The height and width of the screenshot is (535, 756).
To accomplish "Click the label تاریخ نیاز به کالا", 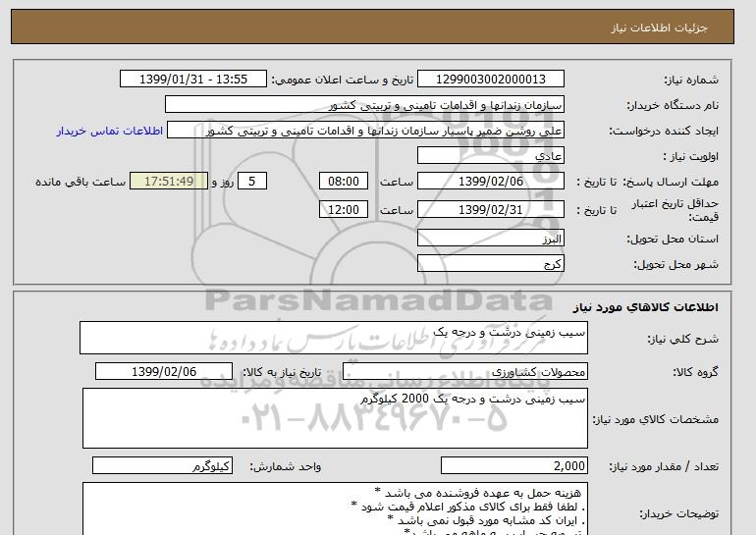I will (x=282, y=372).
